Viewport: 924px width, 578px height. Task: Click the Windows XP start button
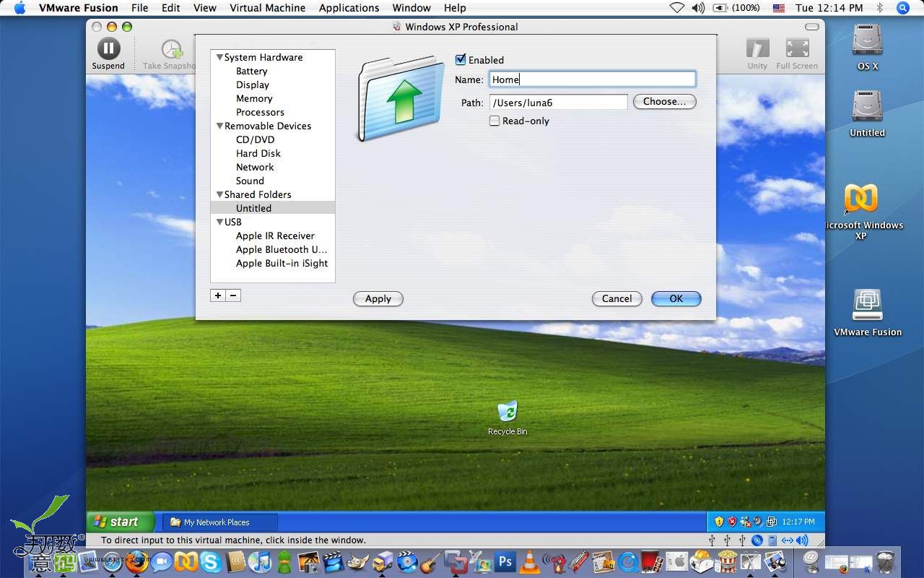coord(120,522)
